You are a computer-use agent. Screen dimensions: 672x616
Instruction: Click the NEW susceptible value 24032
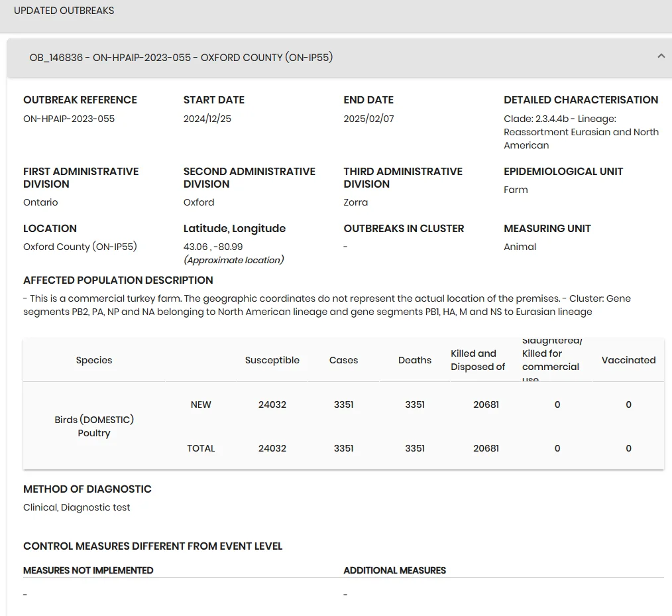[272, 404]
